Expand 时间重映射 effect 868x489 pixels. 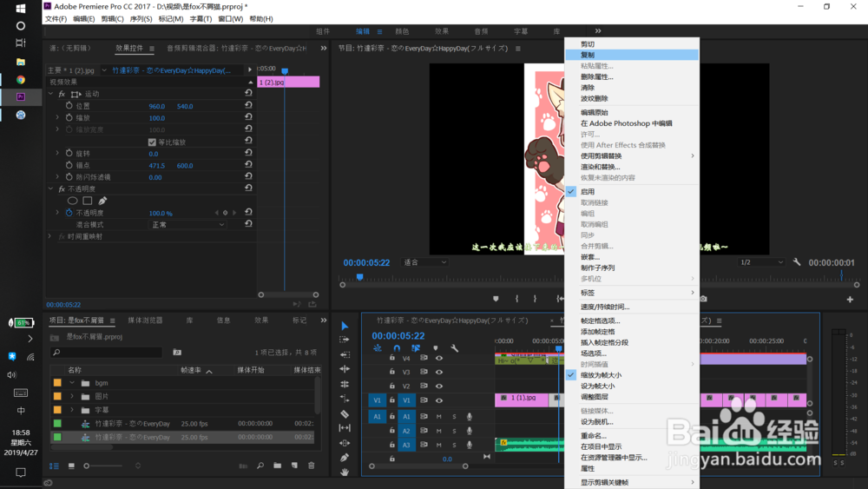[x=49, y=236]
